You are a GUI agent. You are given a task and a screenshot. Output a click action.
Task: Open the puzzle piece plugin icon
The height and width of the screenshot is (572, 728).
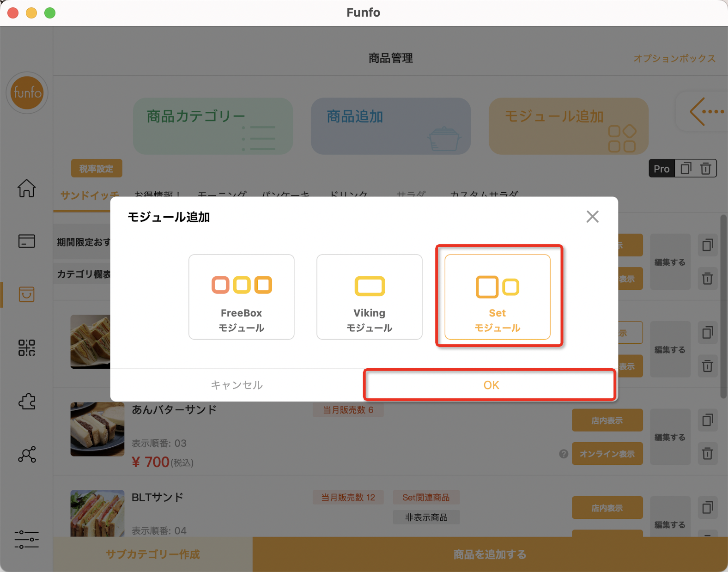click(x=27, y=401)
